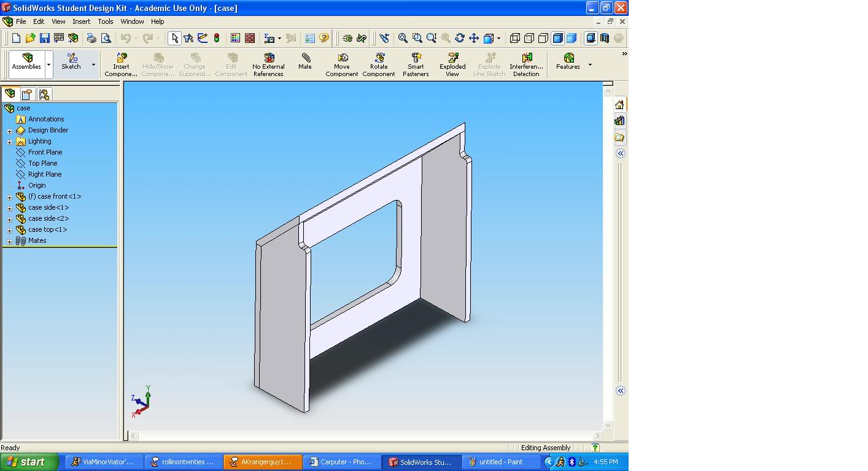
Task: Select the Mate tool
Action: (305, 64)
